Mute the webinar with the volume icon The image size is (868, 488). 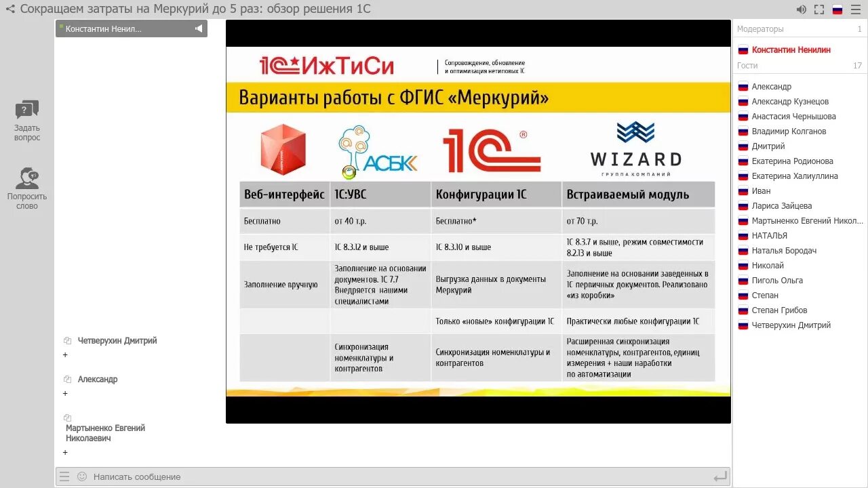[x=801, y=9]
